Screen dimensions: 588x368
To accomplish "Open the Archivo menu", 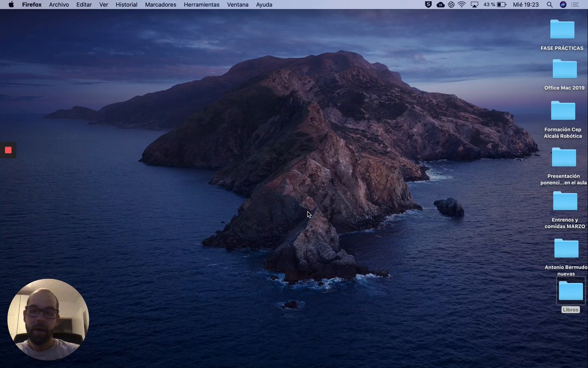I will point(59,5).
